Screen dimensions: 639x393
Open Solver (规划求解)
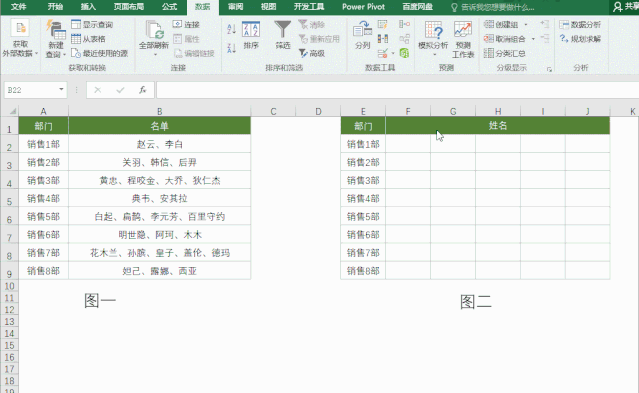pyautogui.click(x=580, y=39)
